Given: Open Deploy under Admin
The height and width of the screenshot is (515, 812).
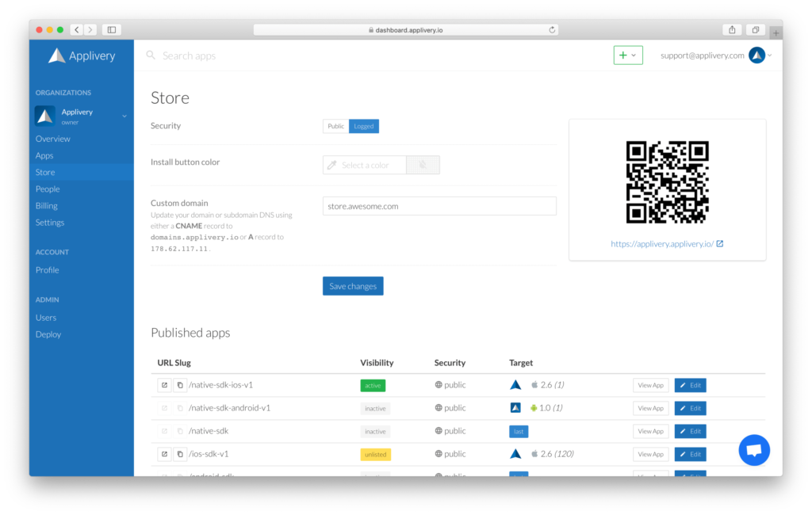Looking at the screenshot, I should point(48,334).
